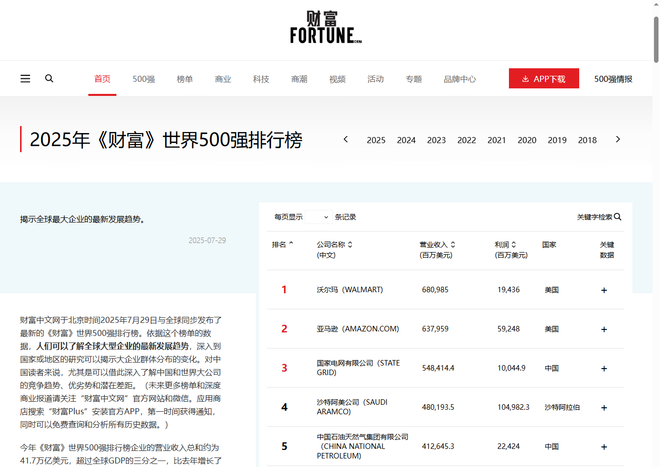Viewport: 660px width, 467px height.
Task: Click profit value 104,982.3
Action: coord(514,407)
